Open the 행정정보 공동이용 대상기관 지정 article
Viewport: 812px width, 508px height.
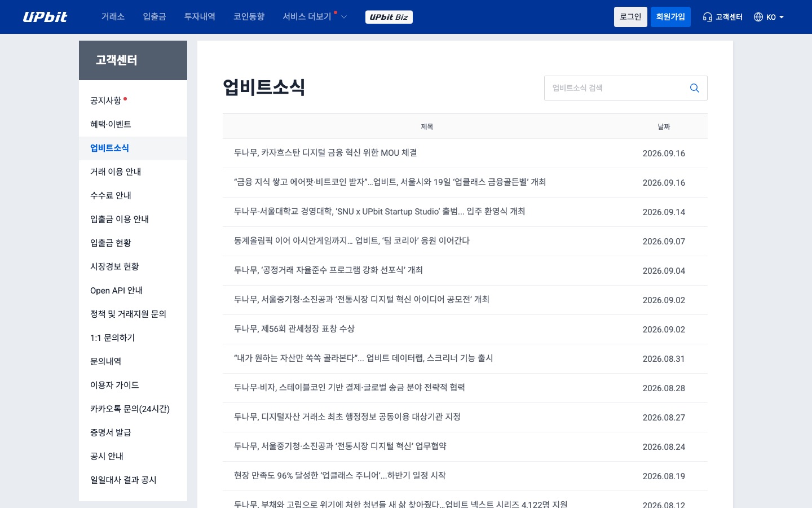click(347, 417)
